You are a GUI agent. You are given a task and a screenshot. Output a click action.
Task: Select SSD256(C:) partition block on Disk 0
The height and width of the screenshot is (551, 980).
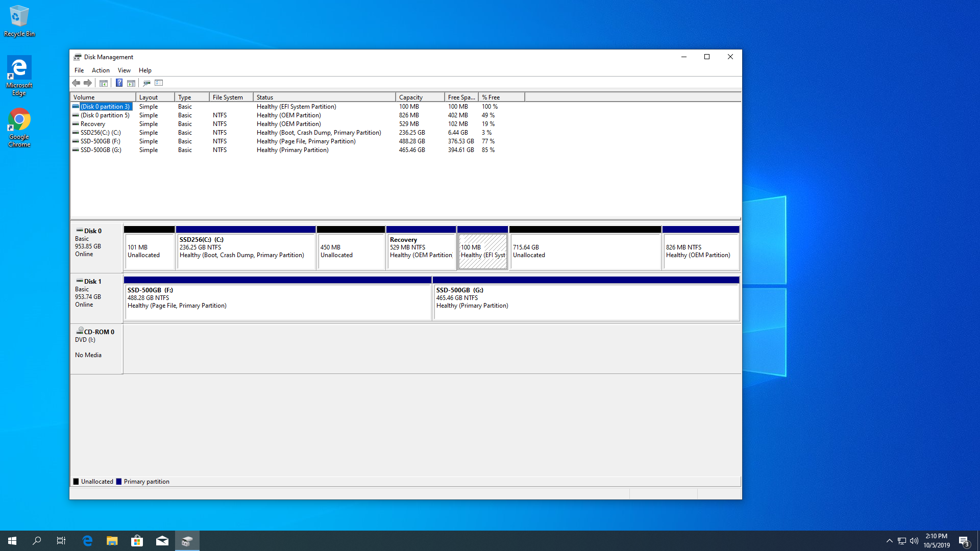coord(246,248)
